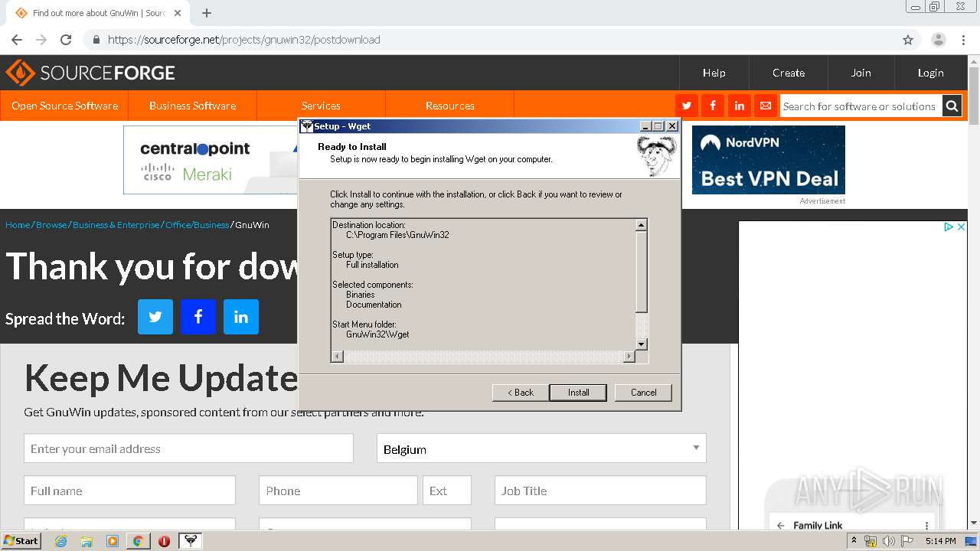Select the Wget setup taskbar icon
The height and width of the screenshot is (551, 980).
click(191, 541)
